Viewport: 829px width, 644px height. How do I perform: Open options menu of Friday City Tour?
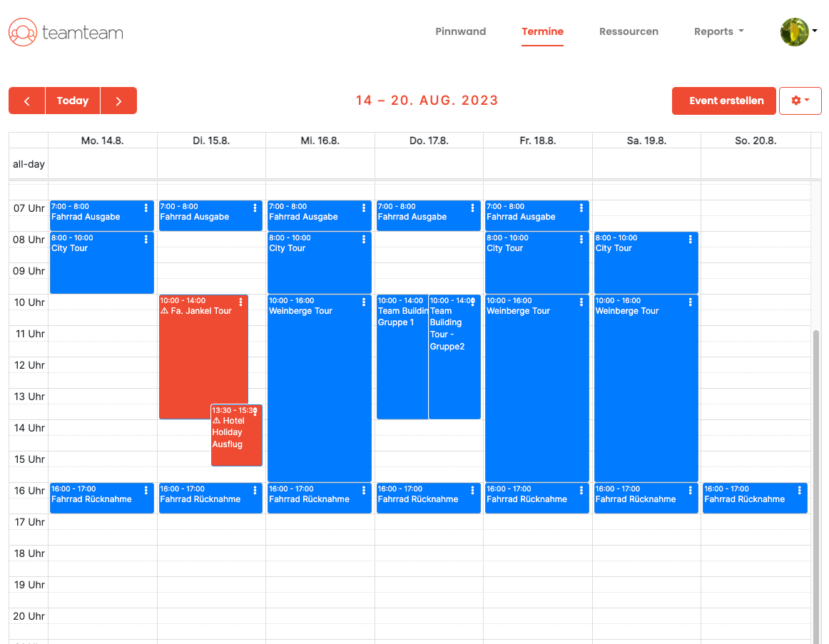(x=581, y=240)
